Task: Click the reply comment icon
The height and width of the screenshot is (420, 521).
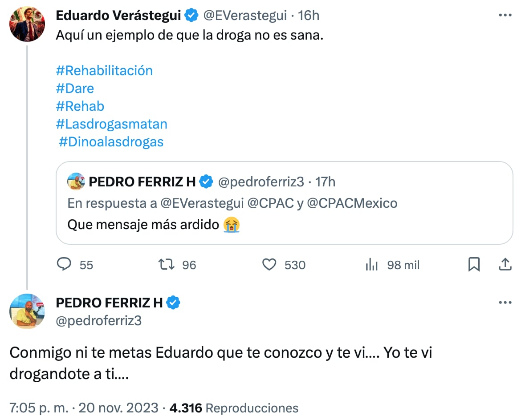Action: (65, 265)
